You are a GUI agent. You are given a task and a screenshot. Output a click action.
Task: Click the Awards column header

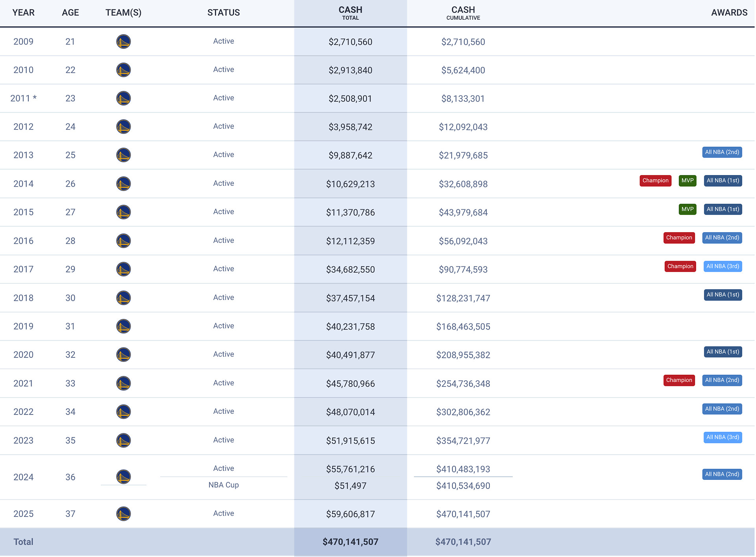click(729, 13)
